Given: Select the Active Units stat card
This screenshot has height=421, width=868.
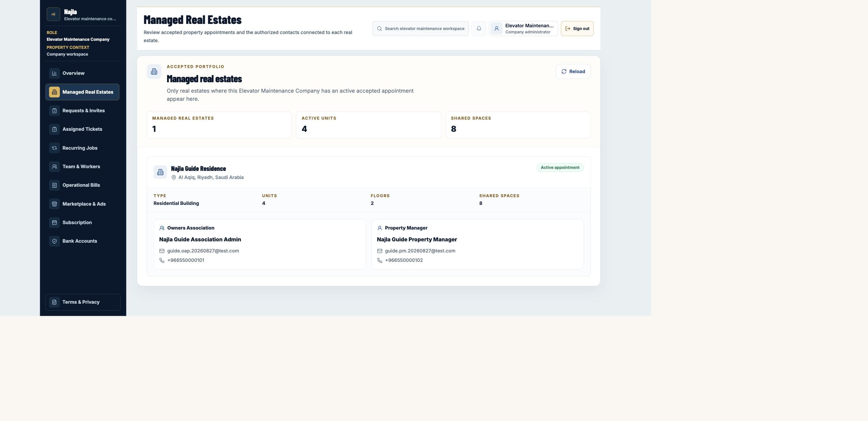Looking at the screenshot, I should click(x=368, y=125).
